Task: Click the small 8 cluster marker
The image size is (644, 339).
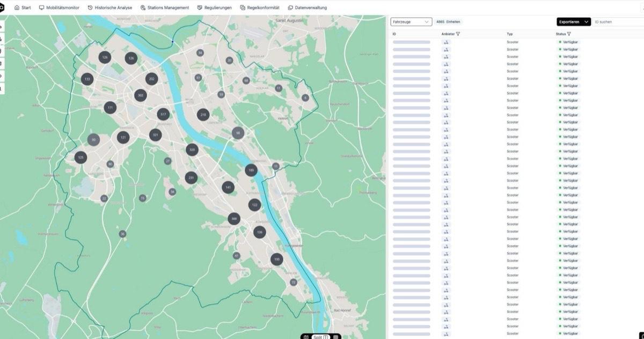Action: (x=305, y=98)
